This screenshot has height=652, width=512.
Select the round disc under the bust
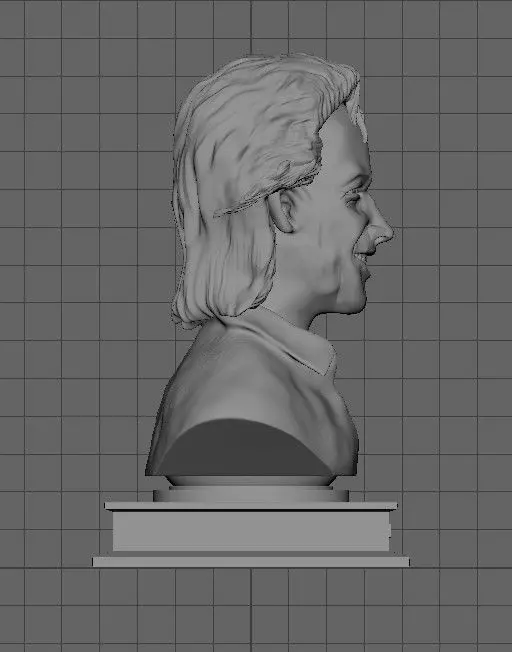coord(251,494)
